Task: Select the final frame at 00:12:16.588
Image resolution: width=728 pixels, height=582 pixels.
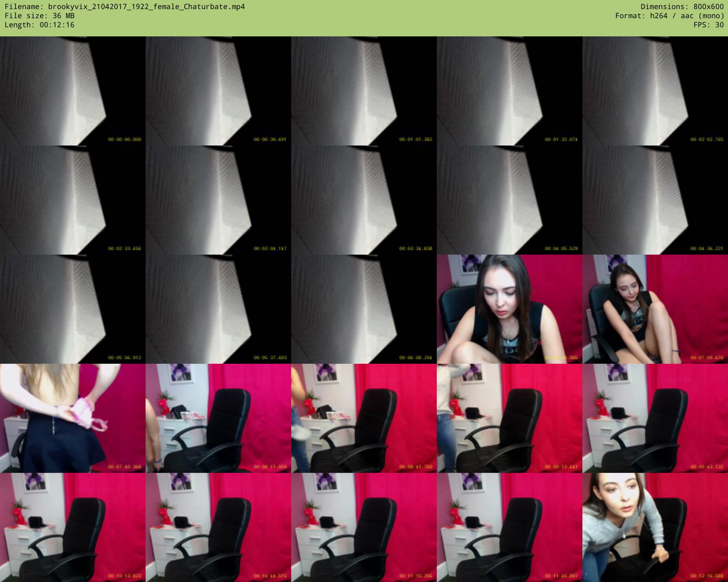Action: pos(655,527)
